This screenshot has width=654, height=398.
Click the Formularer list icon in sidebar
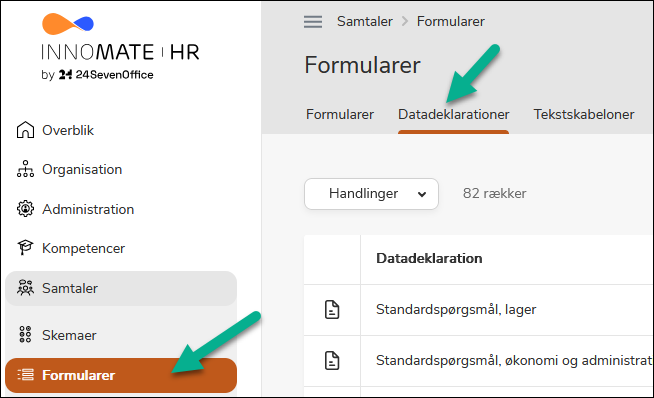click(25, 375)
